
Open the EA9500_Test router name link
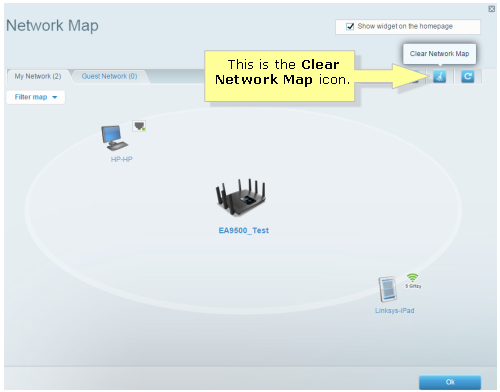click(244, 231)
